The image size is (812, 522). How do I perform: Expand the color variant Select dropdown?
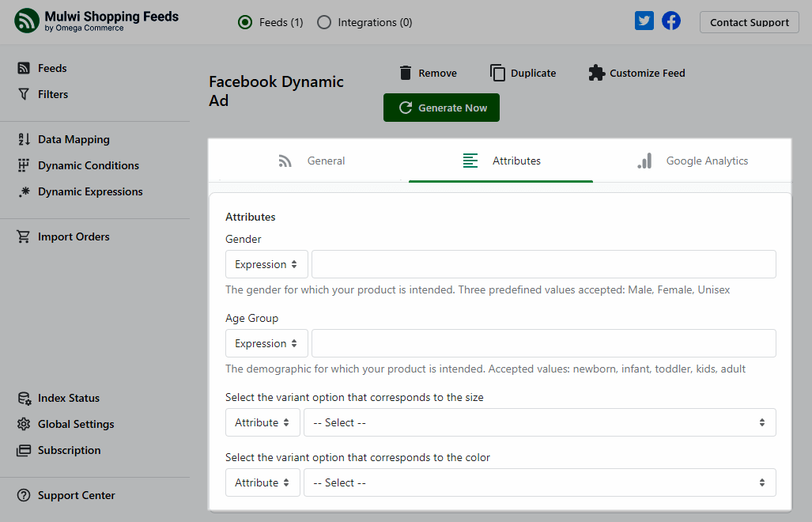539,482
